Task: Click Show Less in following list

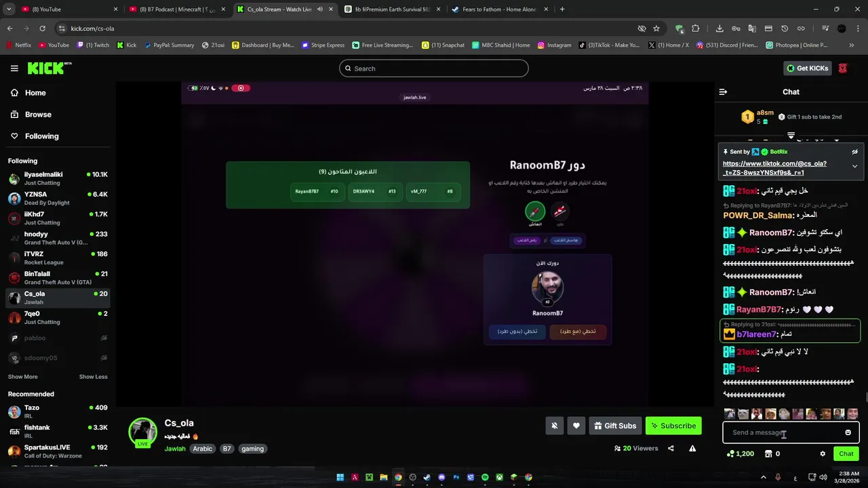Action: point(93,377)
